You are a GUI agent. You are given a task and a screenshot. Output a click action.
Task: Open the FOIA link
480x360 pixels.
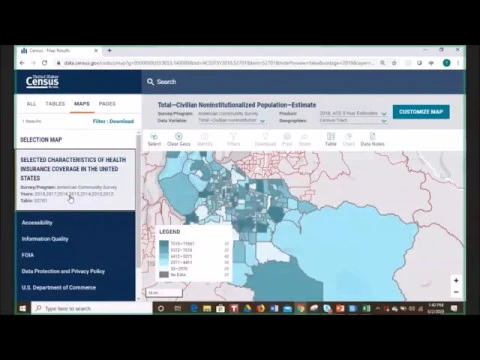tap(28, 255)
